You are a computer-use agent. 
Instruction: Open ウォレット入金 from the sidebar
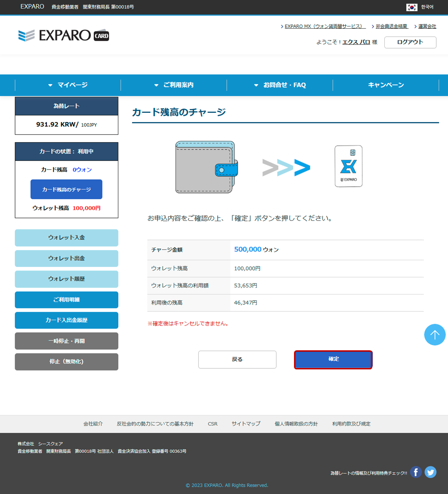(67, 238)
